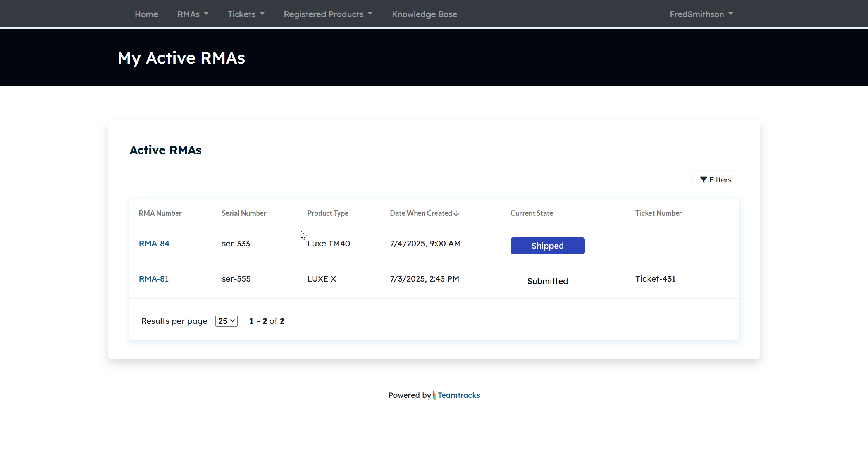Select the Ticket-431 cell
Viewport: 868px width, 464px height.
(655, 279)
